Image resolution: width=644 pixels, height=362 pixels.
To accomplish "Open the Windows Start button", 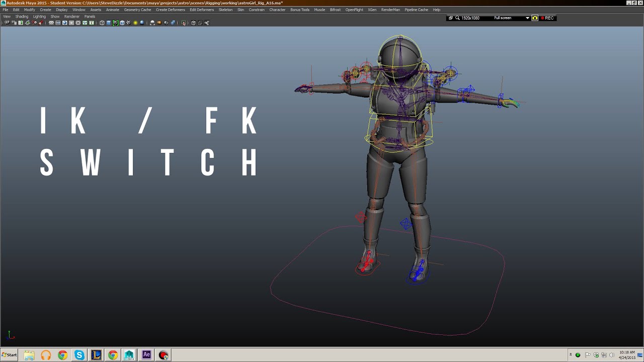I will coord(9,355).
